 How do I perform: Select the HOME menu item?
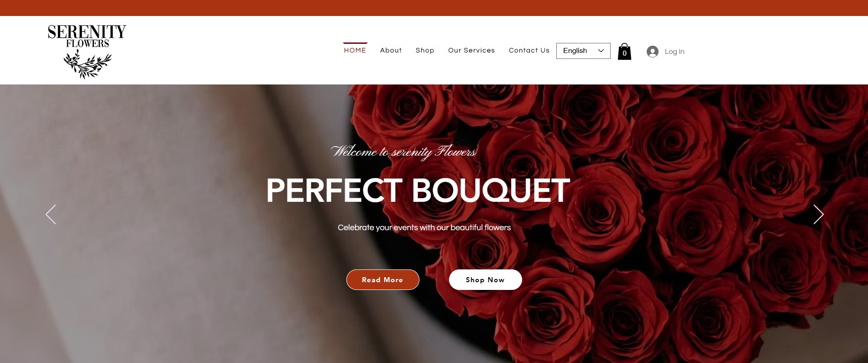click(355, 50)
